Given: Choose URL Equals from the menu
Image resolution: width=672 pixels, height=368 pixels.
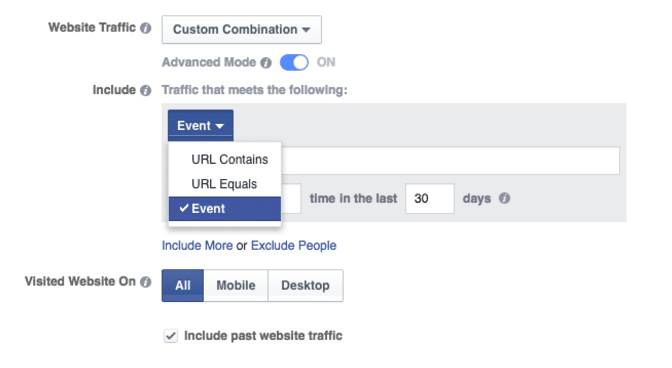Looking at the screenshot, I should (225, 184).
